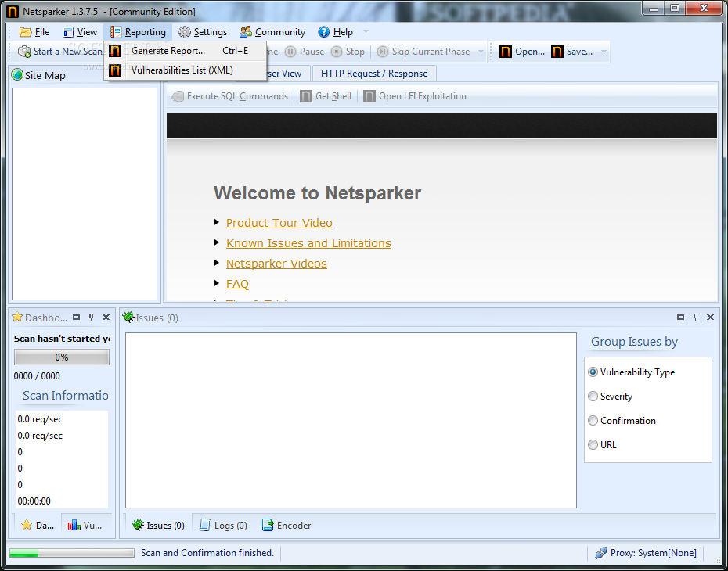The image size is (728, 571).
Task: Pin the Issues panel
Action: pyautogui.click(x=695, y=318)
